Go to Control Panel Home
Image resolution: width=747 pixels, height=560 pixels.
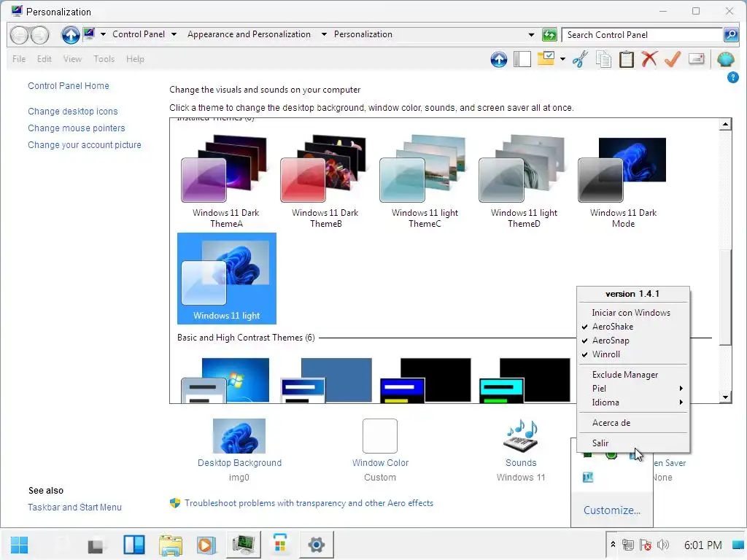tap(69, 86)
